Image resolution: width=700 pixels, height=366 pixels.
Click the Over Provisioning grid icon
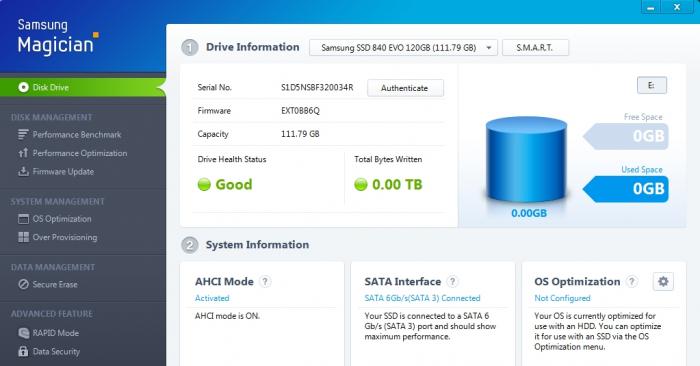(x=23, y=237)
